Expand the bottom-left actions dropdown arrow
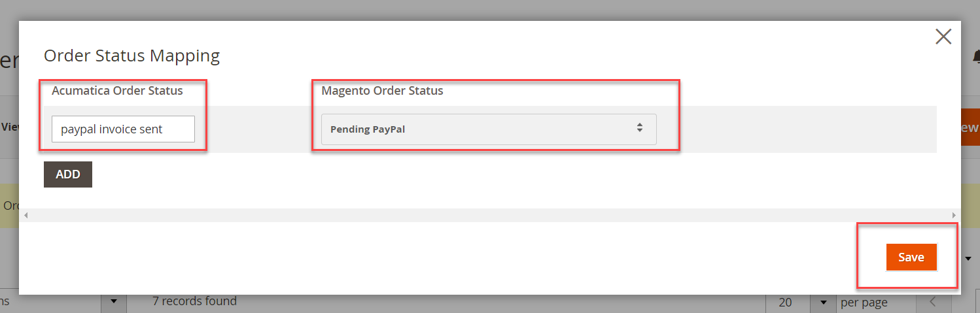Viewport: 980px width, 313px height. tap(113, 302)
